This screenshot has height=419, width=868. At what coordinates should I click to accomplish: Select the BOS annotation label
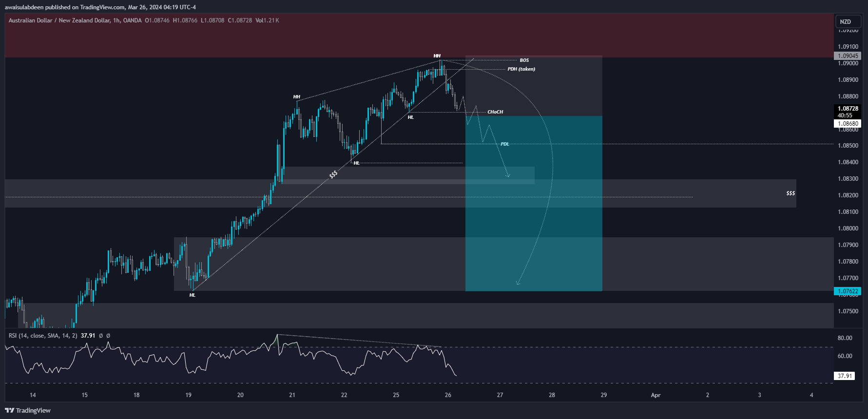[x=524, y=60]
